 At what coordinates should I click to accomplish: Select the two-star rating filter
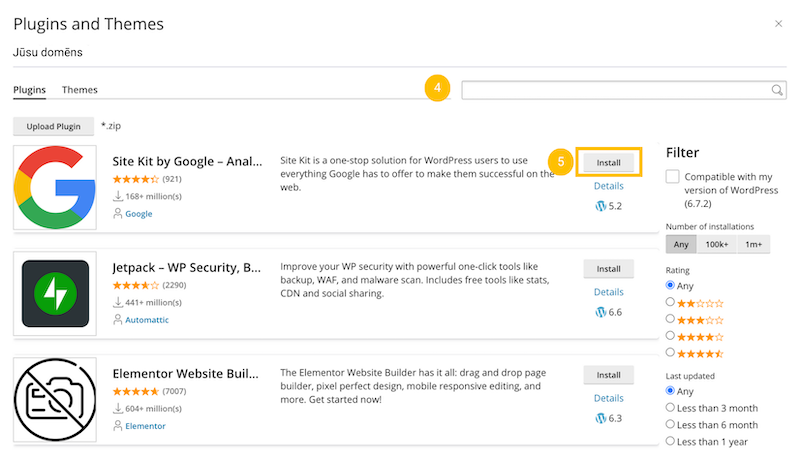pos(671,302)
